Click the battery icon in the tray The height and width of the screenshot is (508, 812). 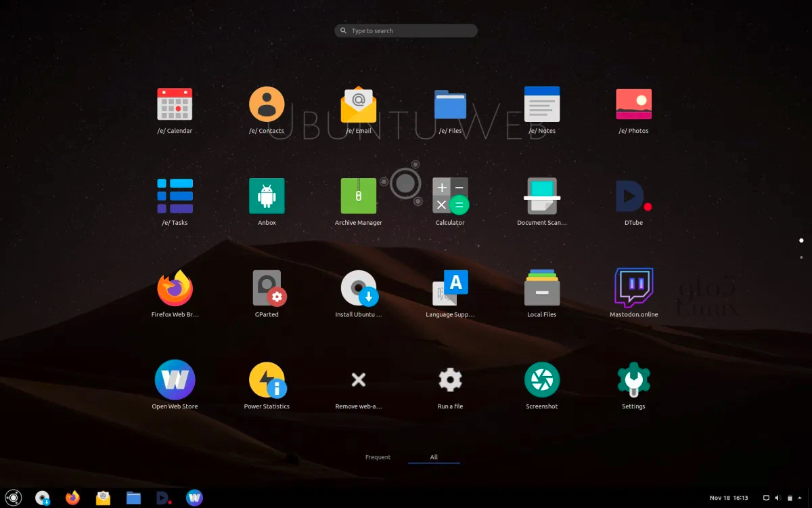pyautogui.click(x=789, y=498)
